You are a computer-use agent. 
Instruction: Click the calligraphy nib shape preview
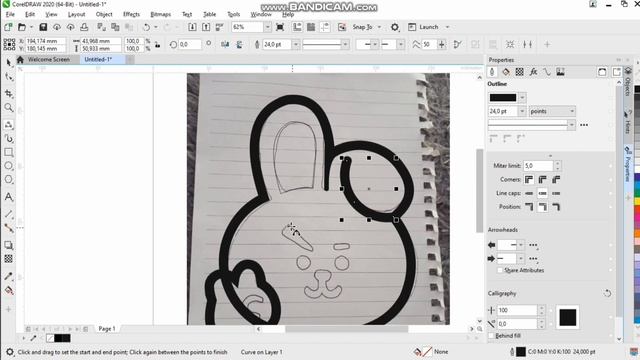567,317
